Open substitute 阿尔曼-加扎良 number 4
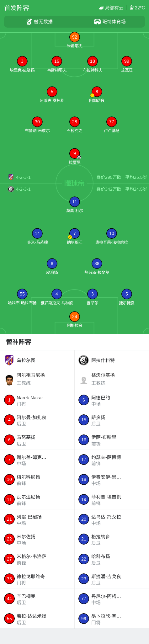Screen dimensions: 149x644 pyautogui.click(x=37, y=420)
